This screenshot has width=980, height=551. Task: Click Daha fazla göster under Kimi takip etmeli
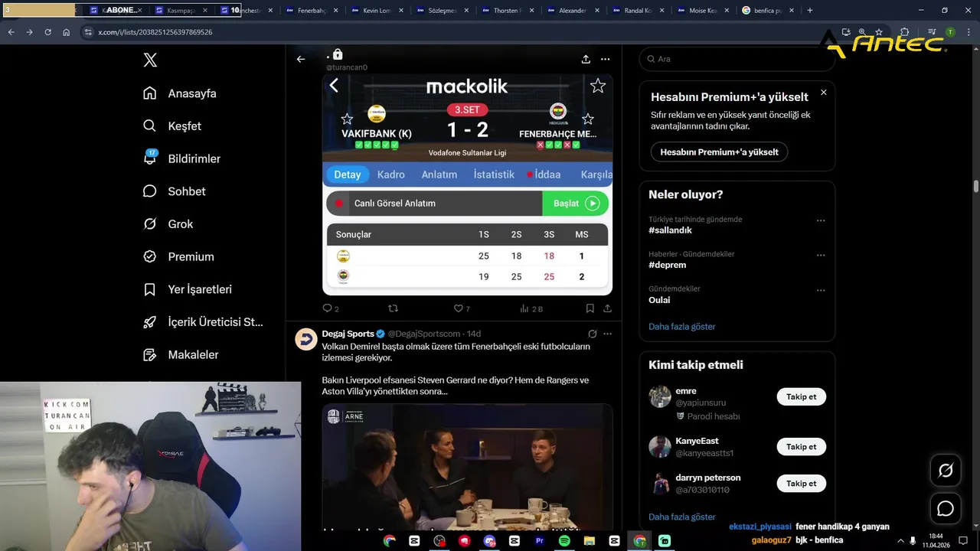(x=681, y=517)
